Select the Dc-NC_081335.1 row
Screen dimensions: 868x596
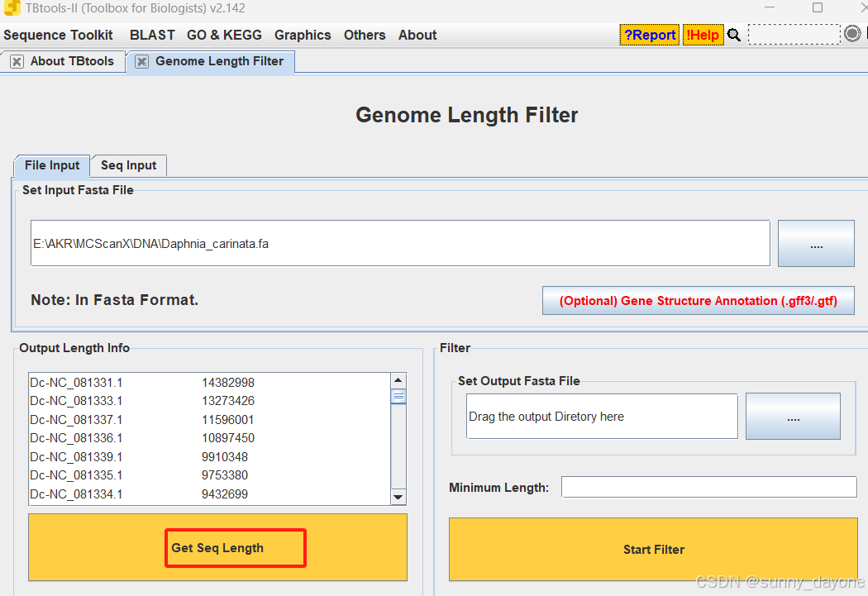click(x=209, y=474)
